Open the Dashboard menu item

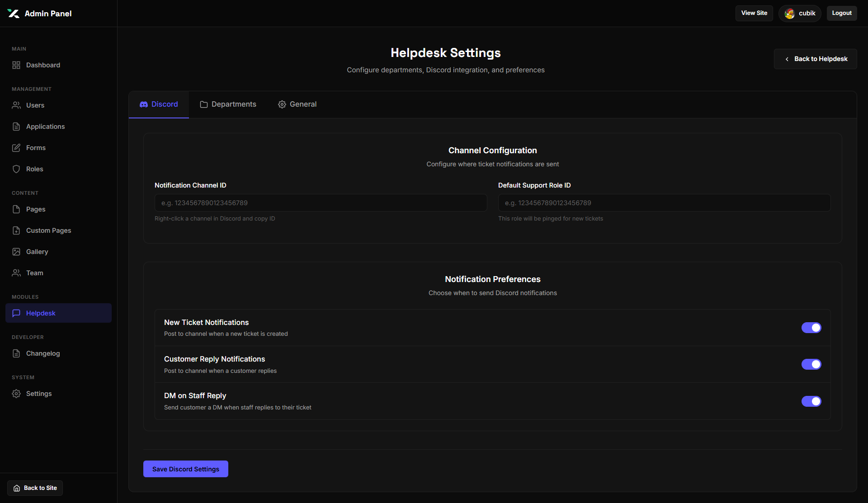(x=58, y=65)
